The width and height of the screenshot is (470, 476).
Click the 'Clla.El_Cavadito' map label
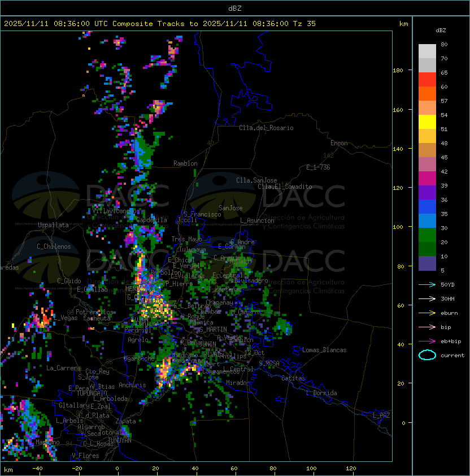[285, 187]
